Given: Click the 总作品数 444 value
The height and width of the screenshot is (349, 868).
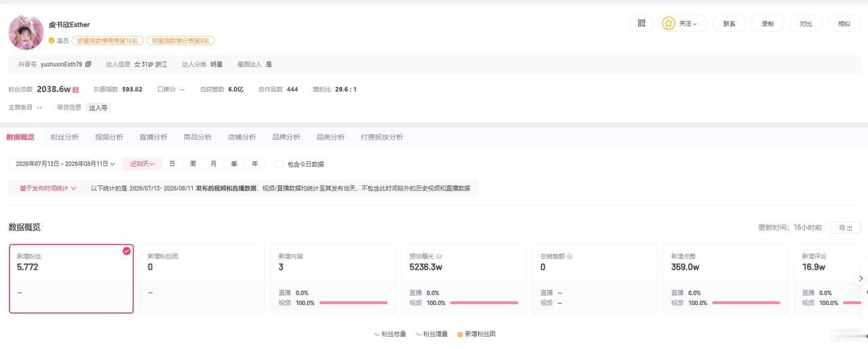Looking at the screenshot, I should [x=292, y=89].
